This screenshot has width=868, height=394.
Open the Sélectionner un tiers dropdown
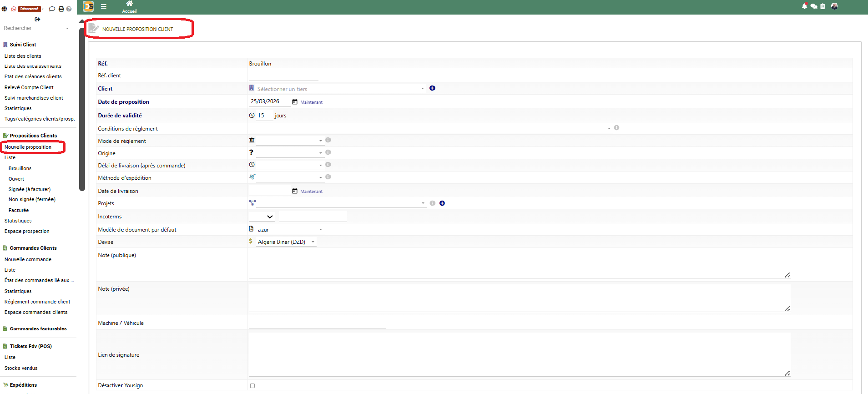(x=340, y=89)
